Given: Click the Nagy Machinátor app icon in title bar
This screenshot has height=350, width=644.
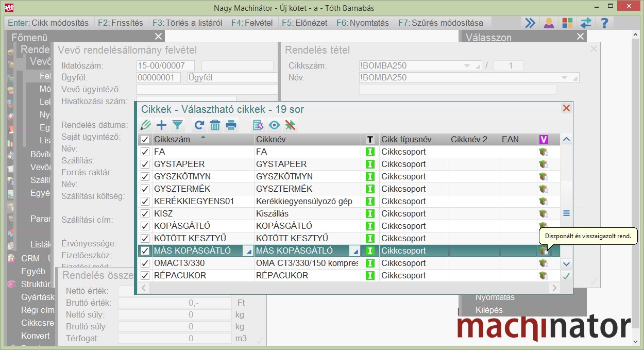Looking at the screenshot, I should (9, 8).
